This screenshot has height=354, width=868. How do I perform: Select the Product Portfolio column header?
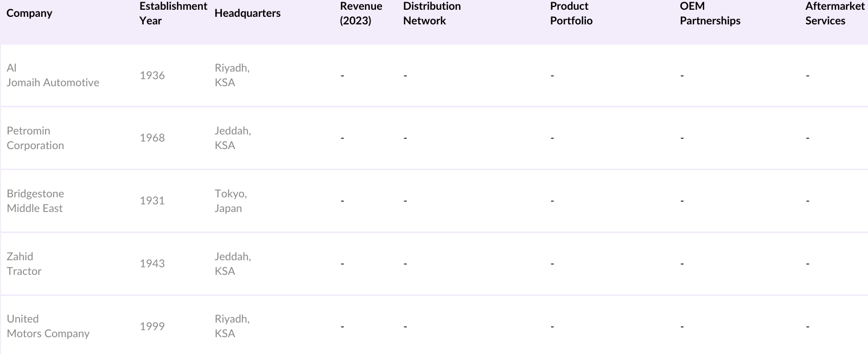[571, 13]
